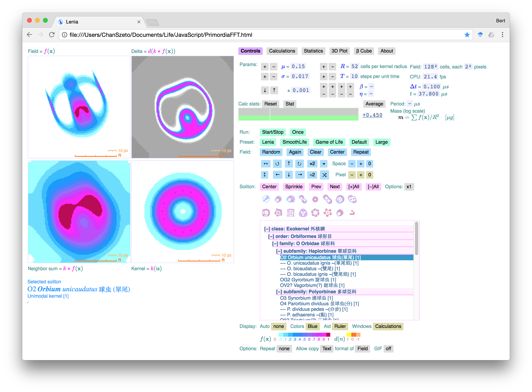This screenshot has width=532, height=392.
Task: Click the horizontal flip arrow button
Action: [x=266, y=164]
